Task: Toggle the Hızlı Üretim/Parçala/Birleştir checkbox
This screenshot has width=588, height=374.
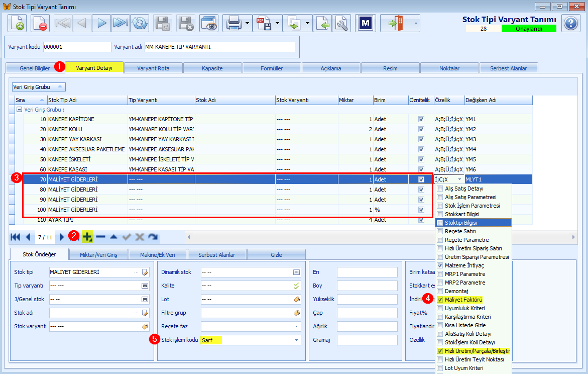Action: pos(440,351)
